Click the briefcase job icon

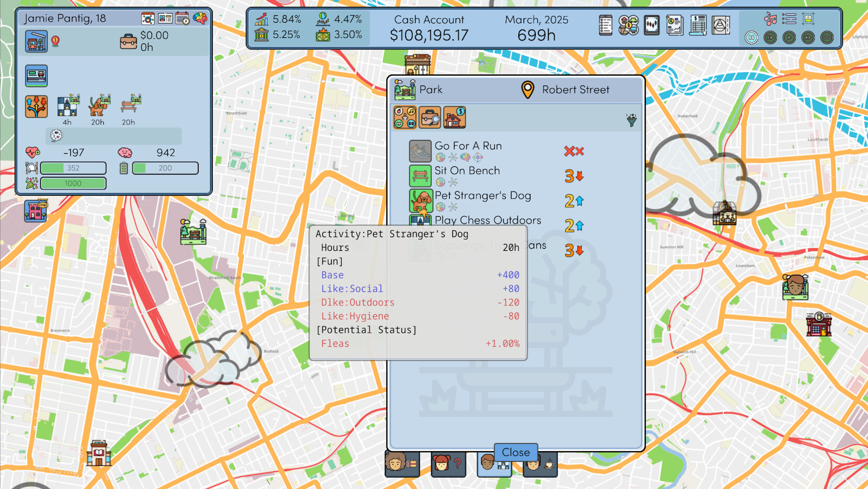[128, 41]
